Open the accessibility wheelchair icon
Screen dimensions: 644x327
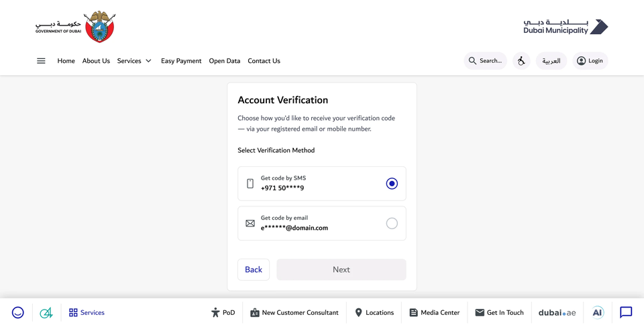521,61
